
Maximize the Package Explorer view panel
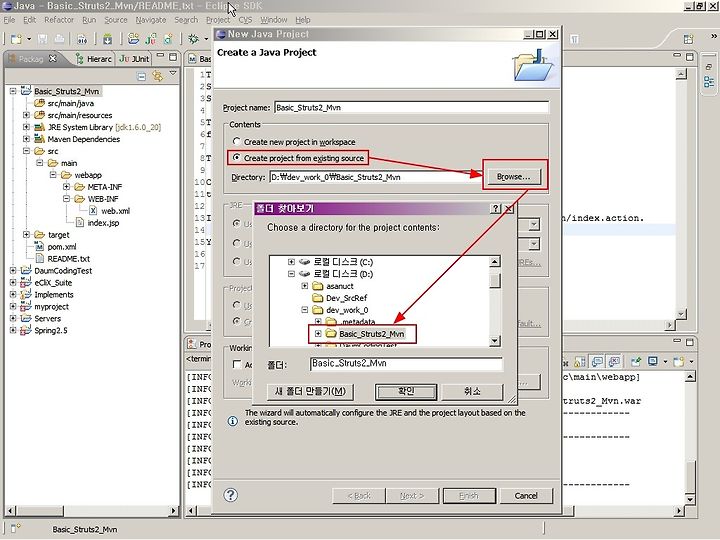pyautogui.click(x=173, y=57)
